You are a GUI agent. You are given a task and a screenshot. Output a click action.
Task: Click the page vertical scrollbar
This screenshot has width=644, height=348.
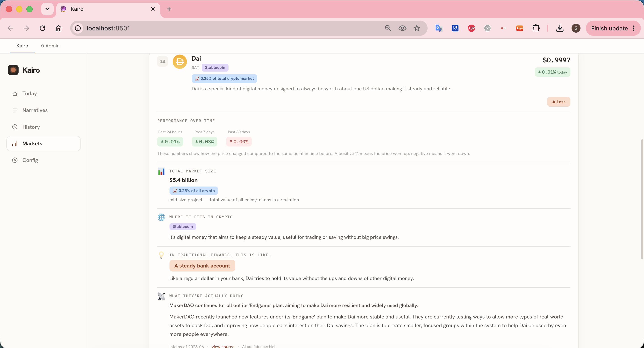(x=642, y=199)
